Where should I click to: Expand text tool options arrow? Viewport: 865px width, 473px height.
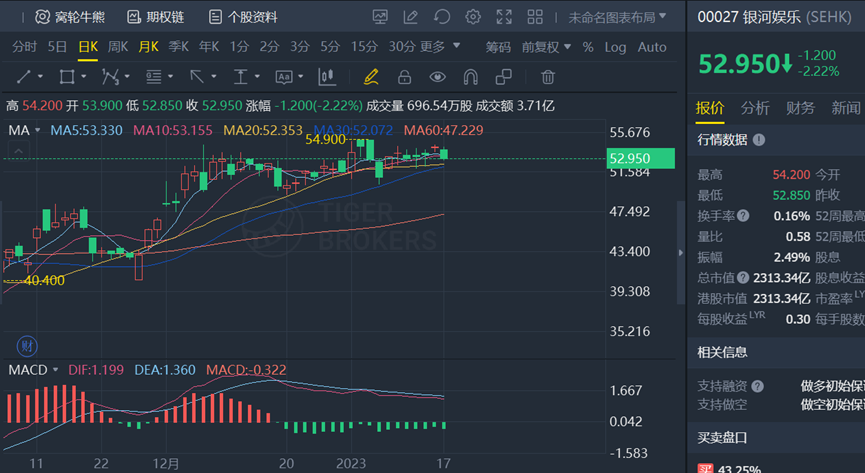301,77
